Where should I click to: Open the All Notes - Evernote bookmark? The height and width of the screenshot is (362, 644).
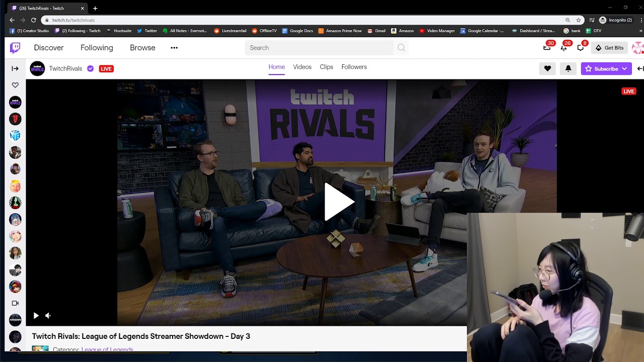pos(185,31)
